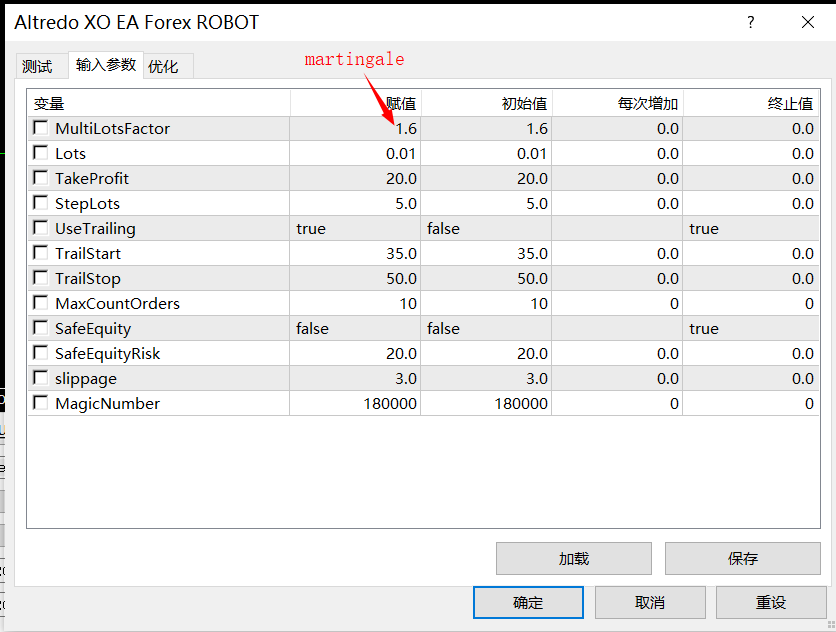Image resolution: width=836 pixels, height=632 pixels.
Task: Close the Altredo XO EA dialog
Action: click(x=807, y=23)
